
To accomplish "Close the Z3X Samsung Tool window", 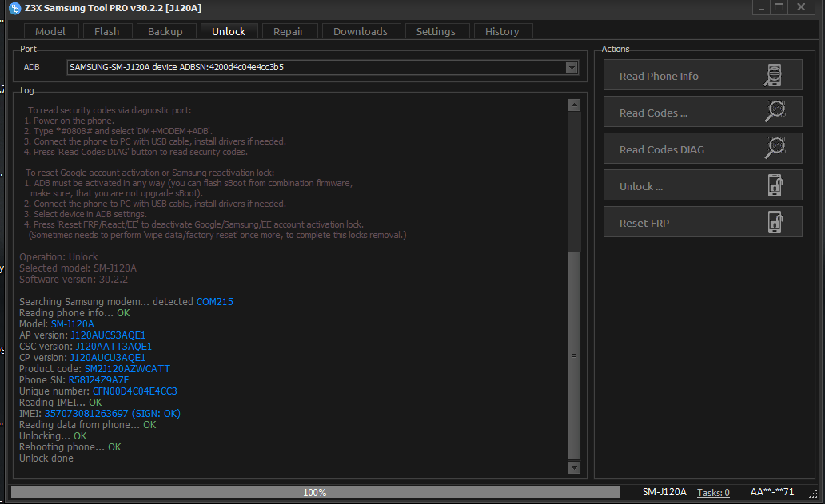I will [801, 7].
